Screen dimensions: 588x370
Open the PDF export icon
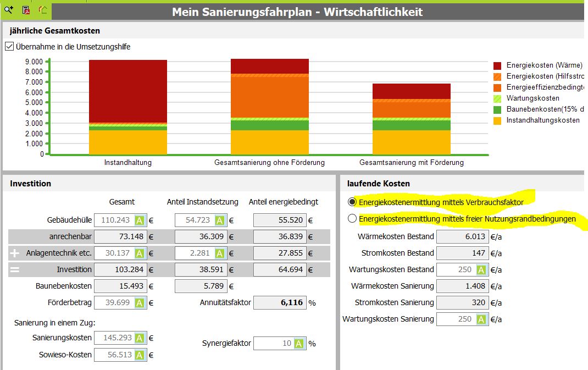pyautogui.click(x=26, y=10)
